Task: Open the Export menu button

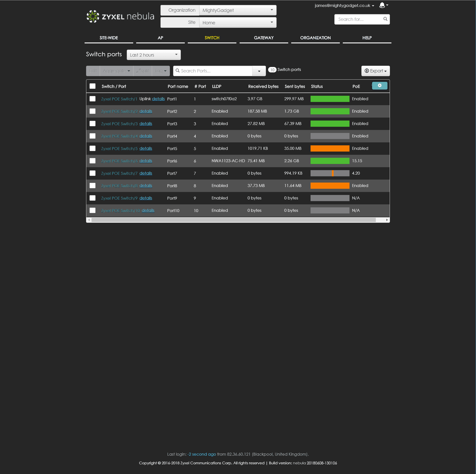Action: [375, 71]
